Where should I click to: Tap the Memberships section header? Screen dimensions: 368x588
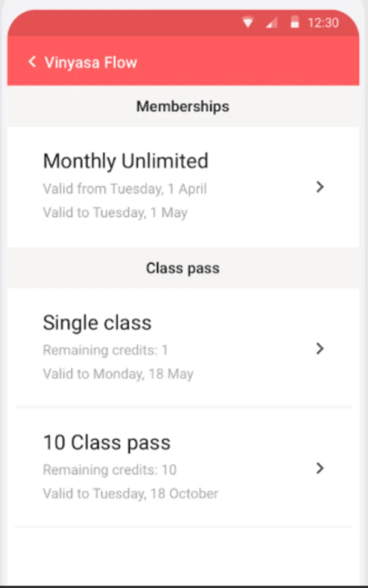183,106
